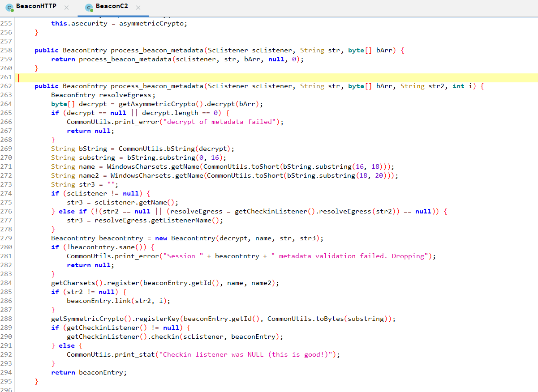The height and width of the screenshot is (392, 538).
Task: Click the "Session " string on line 281
Action: click(x=183, y=256)
